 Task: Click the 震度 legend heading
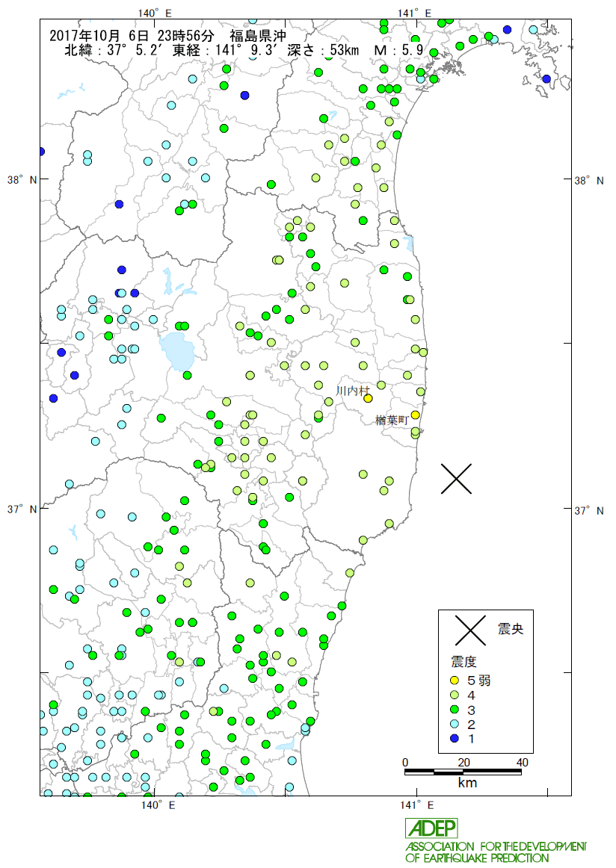tap(463, 662)
